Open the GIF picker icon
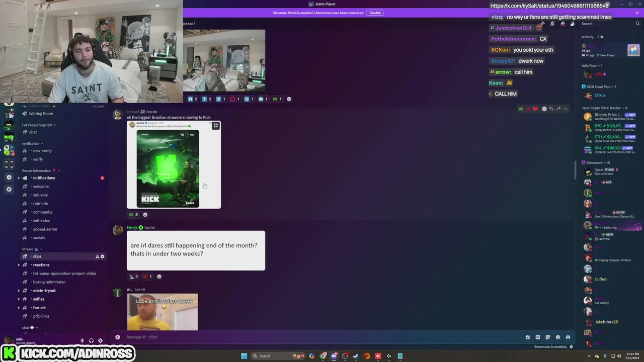Image resolution: width=644 pixels, height=362 pixels. [538, 337]
